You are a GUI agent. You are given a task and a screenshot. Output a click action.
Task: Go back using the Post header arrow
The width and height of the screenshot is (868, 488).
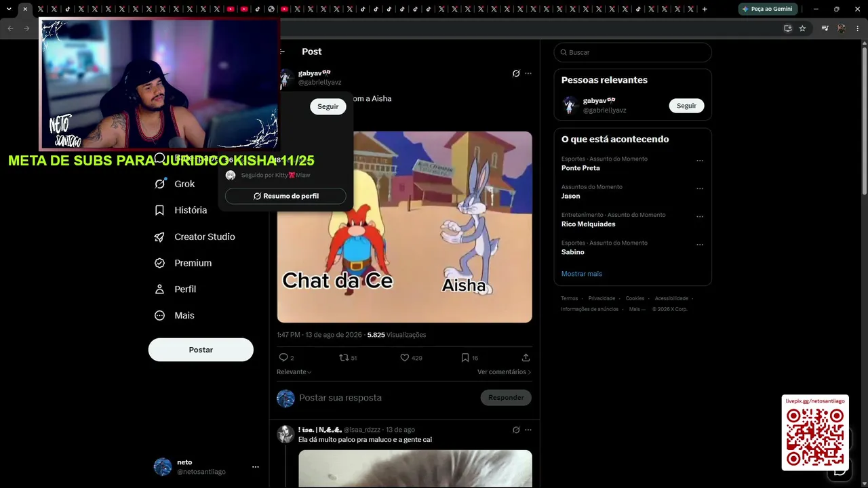pyautogui.click(x=282, y=52)
